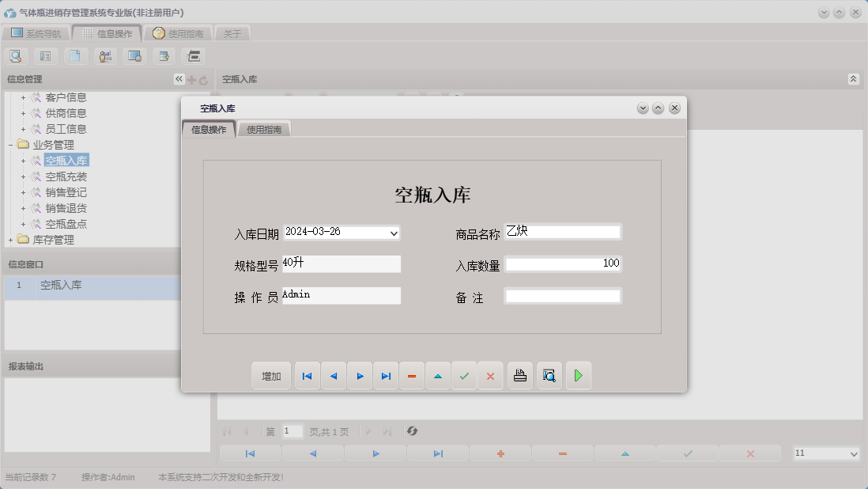
Task: Select 销售登记 in the tree panel
Action: [66, 192]
